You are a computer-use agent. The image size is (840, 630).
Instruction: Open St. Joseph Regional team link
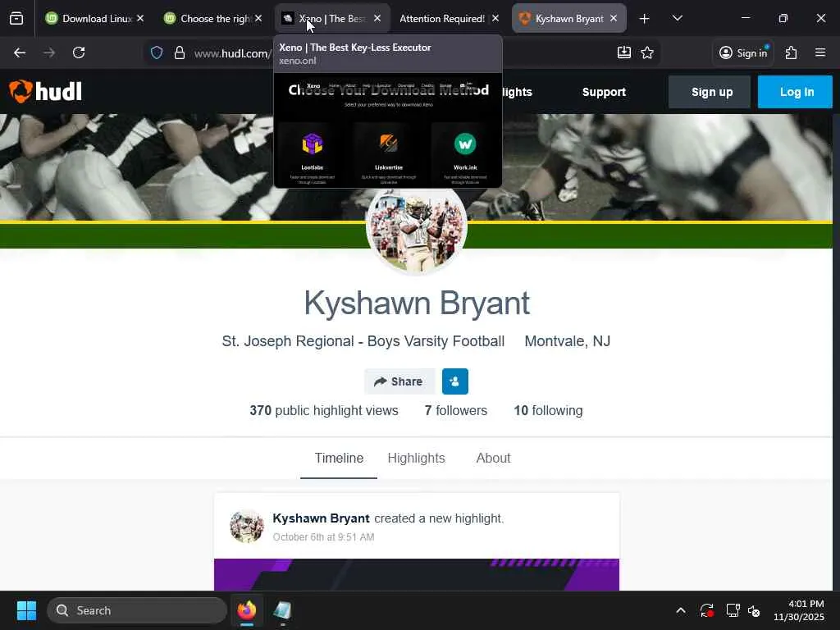pyautogui.click(x=363, y=341)
